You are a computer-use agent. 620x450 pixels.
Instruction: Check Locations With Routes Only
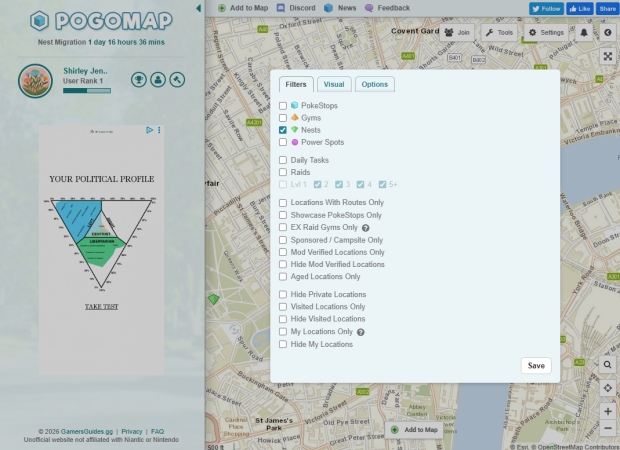pos(283,203)
